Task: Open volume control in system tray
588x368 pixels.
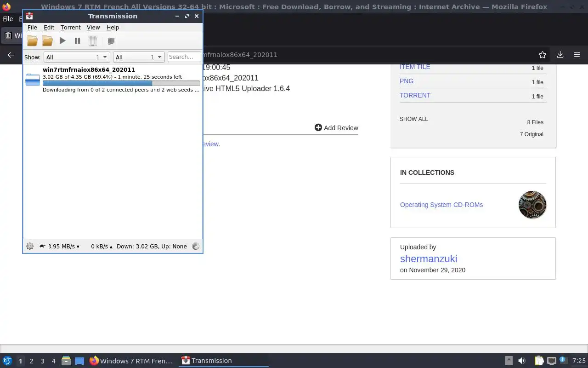Action: [522, 361]
